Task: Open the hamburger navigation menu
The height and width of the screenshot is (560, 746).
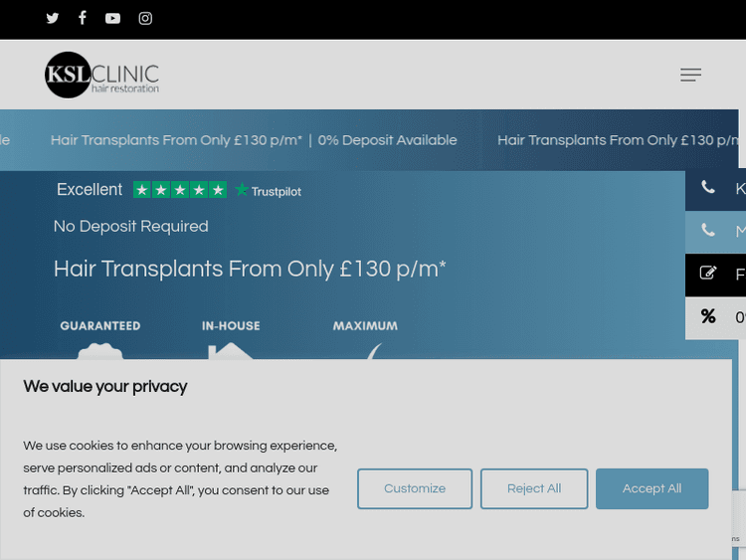Action: point(690,75)
